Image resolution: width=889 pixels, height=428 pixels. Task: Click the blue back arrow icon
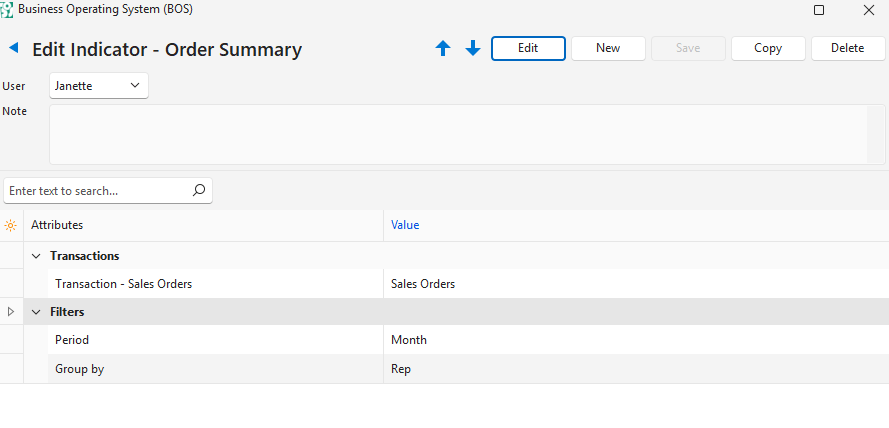(14, 48)
